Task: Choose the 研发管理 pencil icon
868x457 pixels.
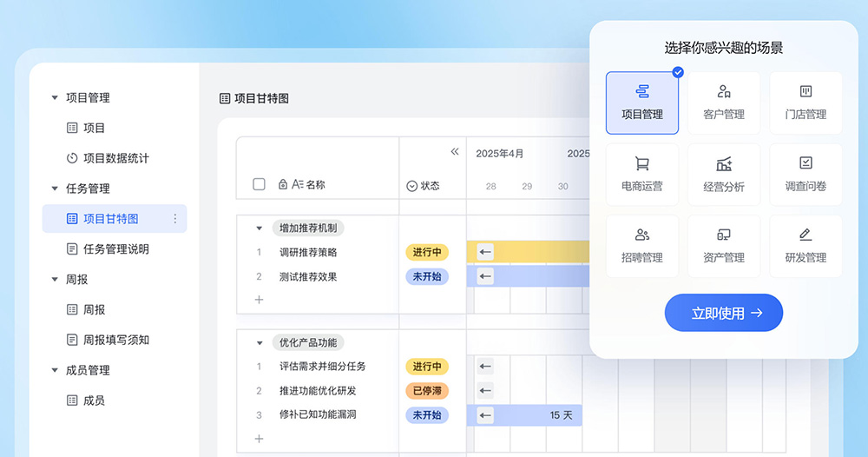Action: pos(805,235)
